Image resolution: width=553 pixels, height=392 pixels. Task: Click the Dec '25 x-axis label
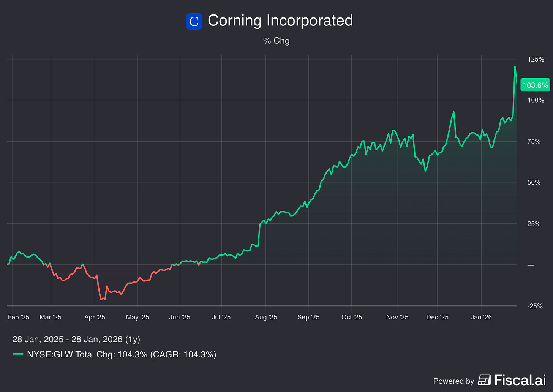(x=438, y=317)
